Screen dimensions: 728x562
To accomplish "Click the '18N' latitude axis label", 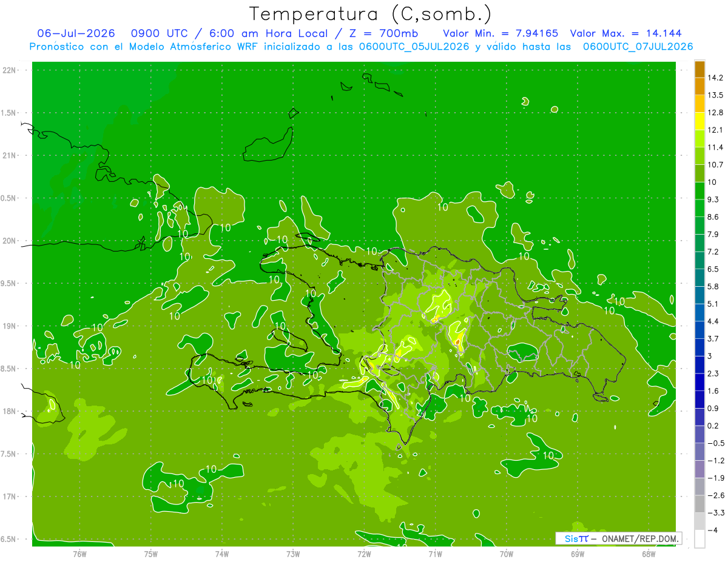I will point(9,411).
